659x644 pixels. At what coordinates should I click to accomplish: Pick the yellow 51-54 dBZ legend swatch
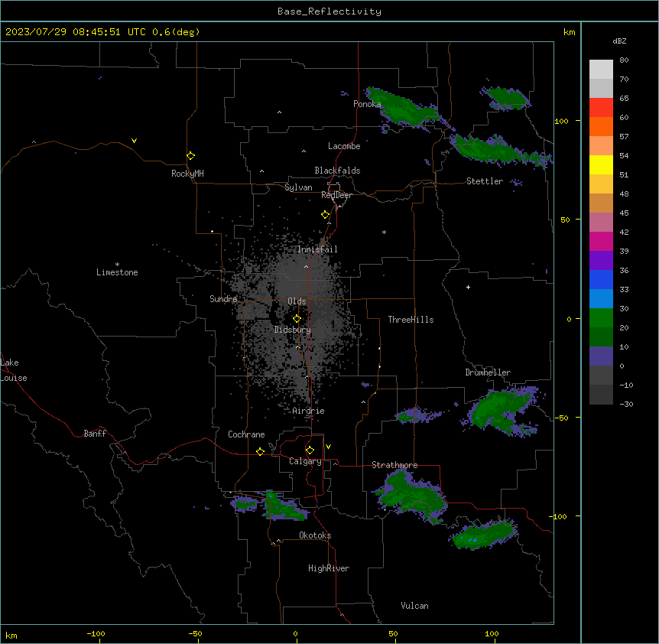coord(601,164)
